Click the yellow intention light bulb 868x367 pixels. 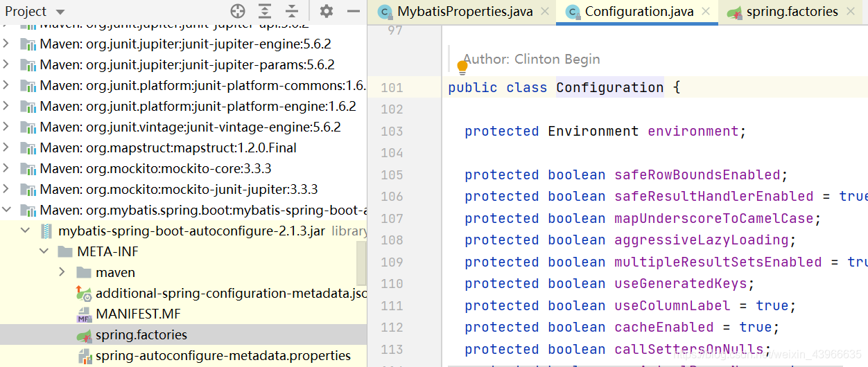(462, 68)
